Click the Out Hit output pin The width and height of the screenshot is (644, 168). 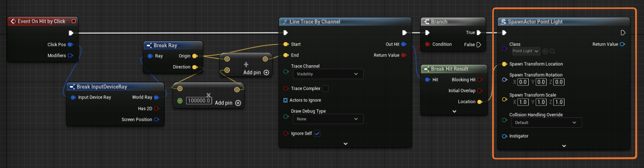coord(404,44)
